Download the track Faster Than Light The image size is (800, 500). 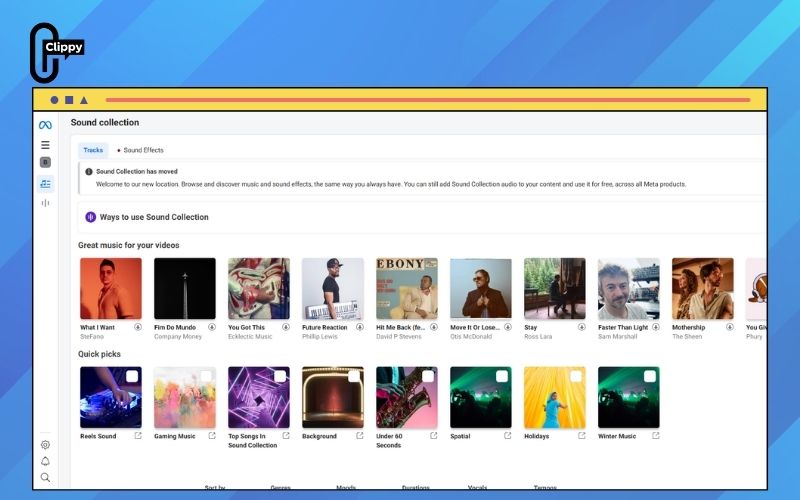pyautogui.click(x=656, y=327)
